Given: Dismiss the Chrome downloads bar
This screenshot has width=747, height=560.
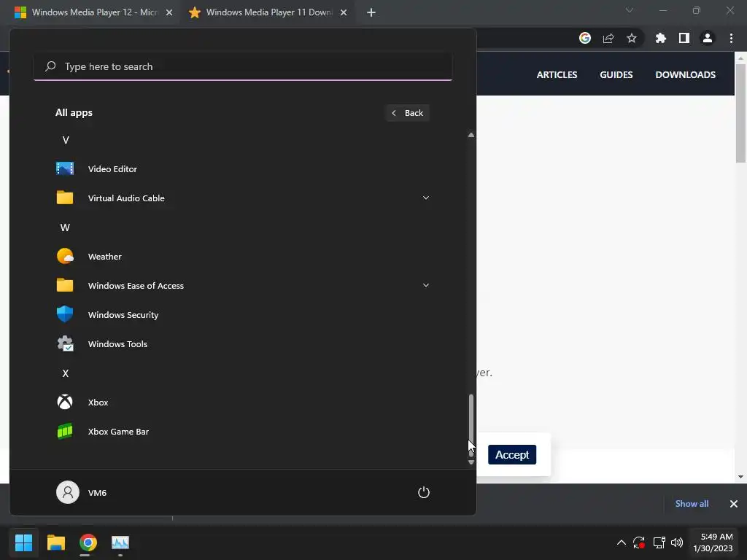Looking at the screenshot, I should pyautogui.click(x=734, y=504).
